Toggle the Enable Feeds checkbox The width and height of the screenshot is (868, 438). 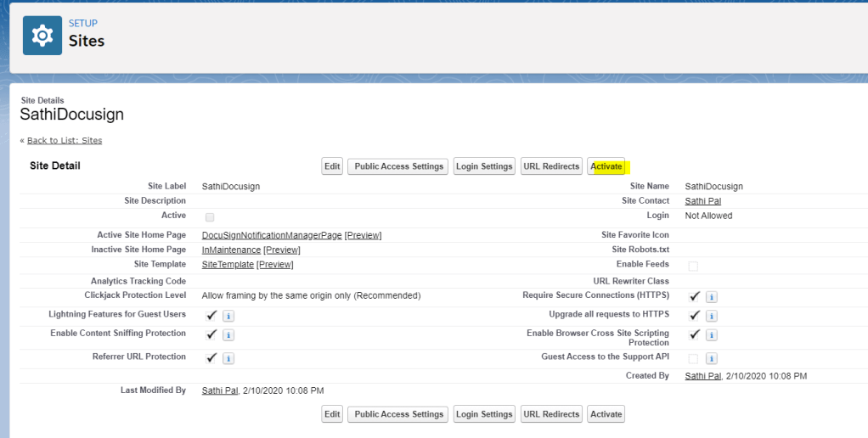pyautogui.click(x=693, y=266)
